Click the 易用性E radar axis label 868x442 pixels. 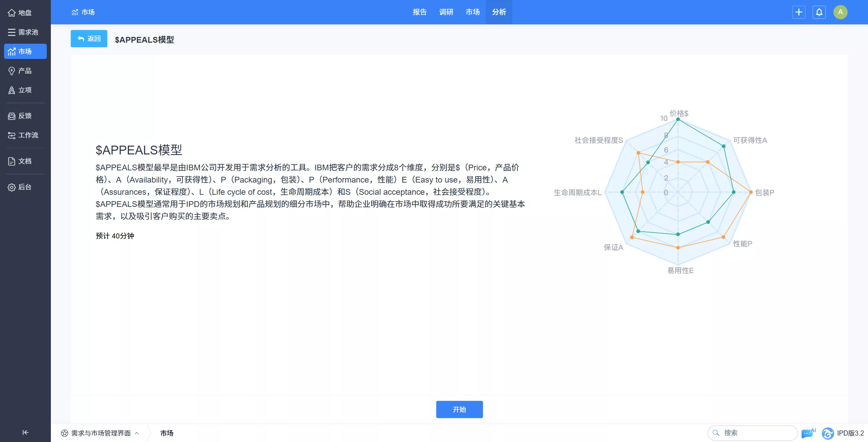point(680,271)
